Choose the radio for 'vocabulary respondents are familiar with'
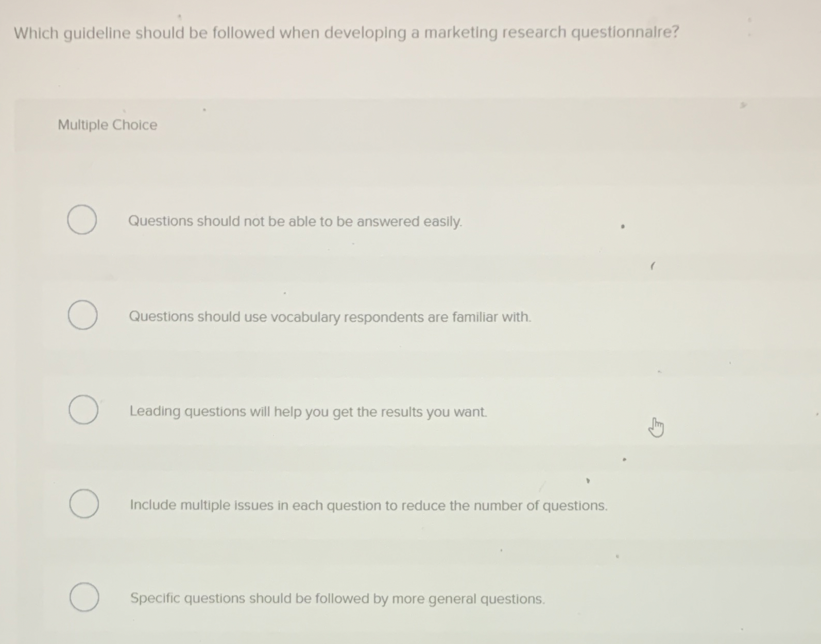 point(82,315)
